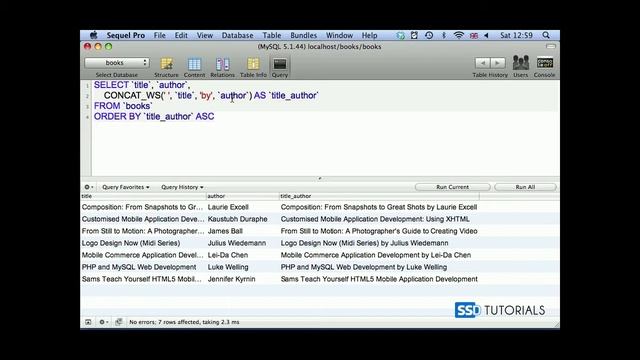Open the Table Info view
The image size is (640, 360).
pos(253,67)
